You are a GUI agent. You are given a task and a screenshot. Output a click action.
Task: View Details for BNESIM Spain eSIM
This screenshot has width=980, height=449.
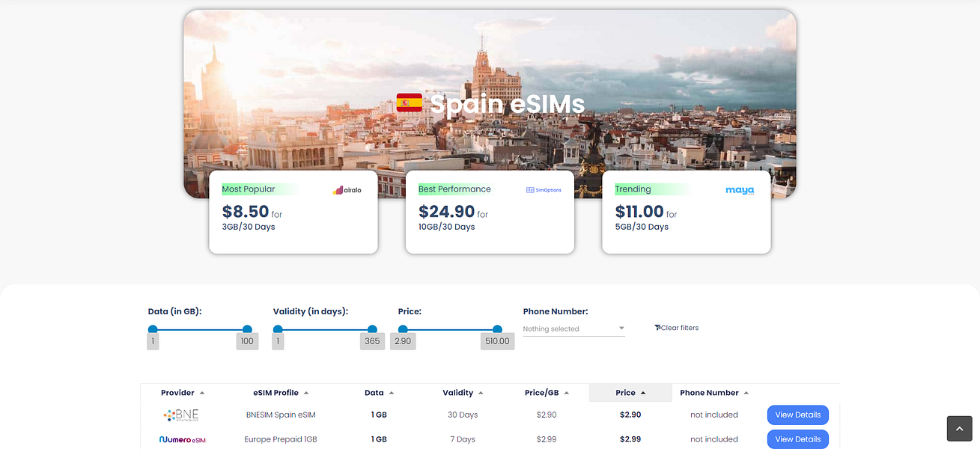click(798, 415)
